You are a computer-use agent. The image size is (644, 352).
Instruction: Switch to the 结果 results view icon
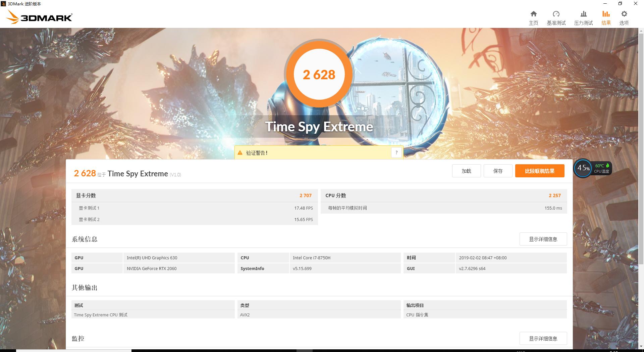[606, 17]
